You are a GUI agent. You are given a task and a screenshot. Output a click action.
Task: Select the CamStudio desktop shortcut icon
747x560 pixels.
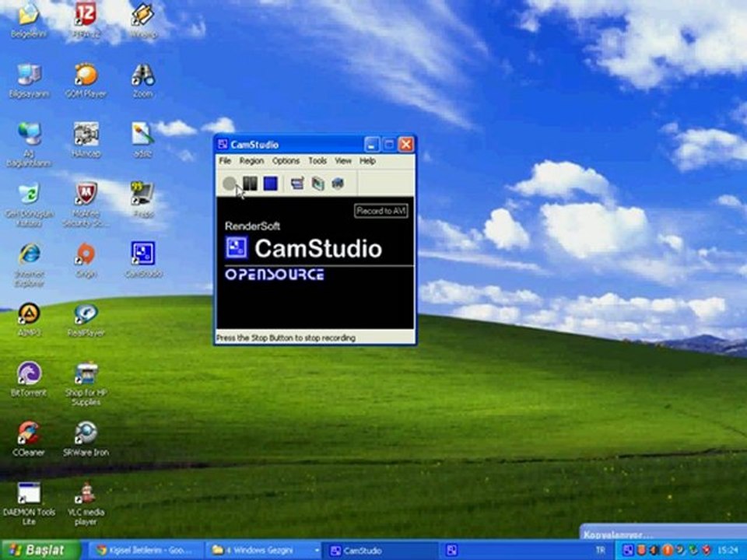[x=143, y=260]
